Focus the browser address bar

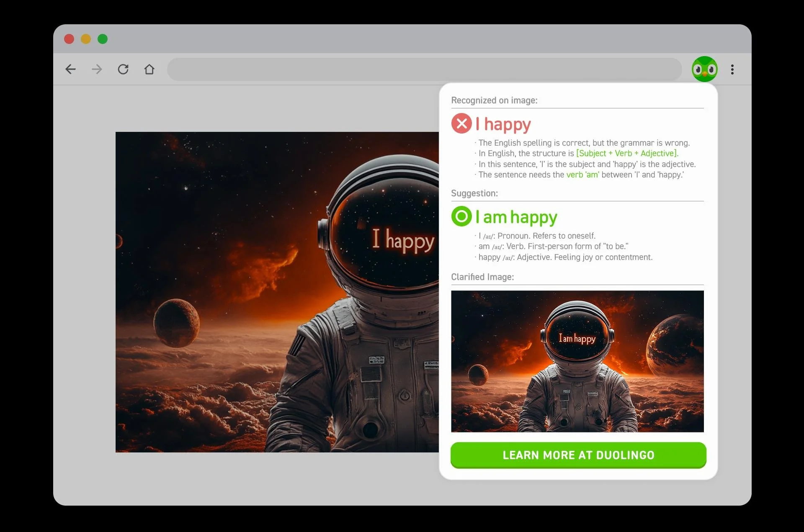[x=424, y=69]
